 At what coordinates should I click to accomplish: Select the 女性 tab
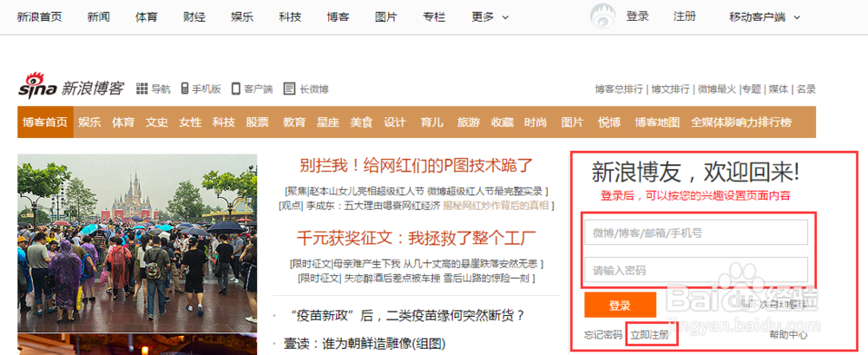190,122
